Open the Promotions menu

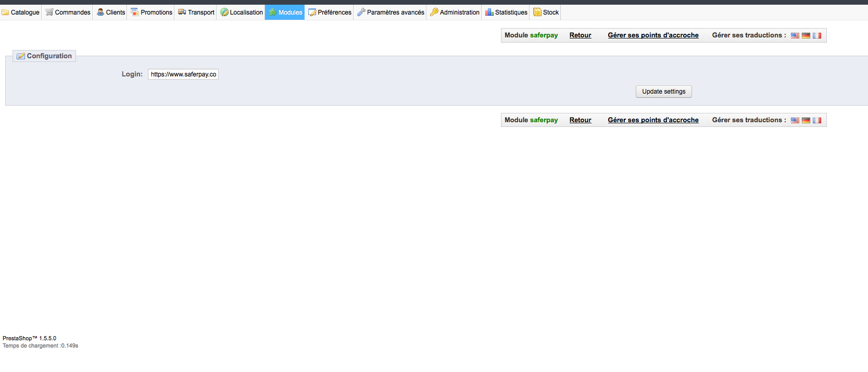coord(152,12)
